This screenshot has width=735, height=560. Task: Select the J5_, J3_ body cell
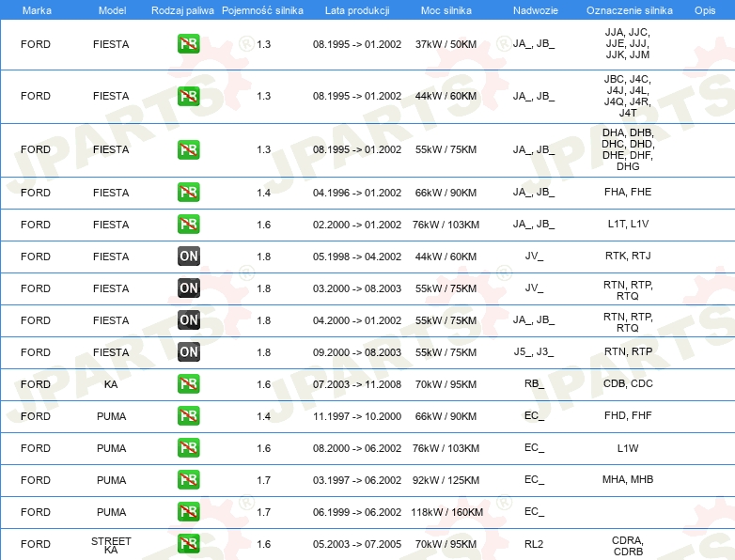(x=534, y=351)
